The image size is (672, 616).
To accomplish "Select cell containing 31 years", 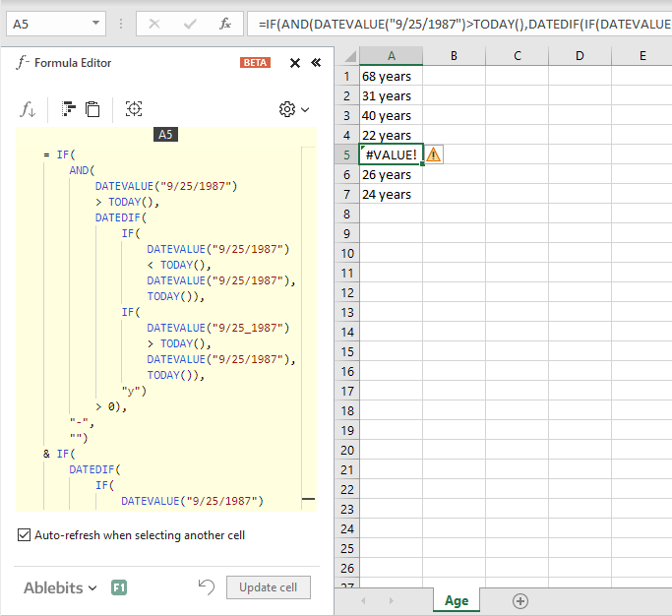I will (391, 96).
